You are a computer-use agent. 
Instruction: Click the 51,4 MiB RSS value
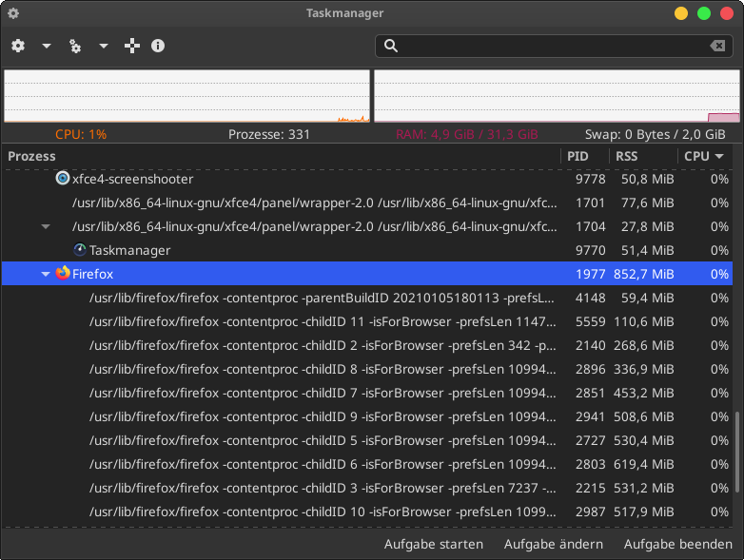pos(647,250)
